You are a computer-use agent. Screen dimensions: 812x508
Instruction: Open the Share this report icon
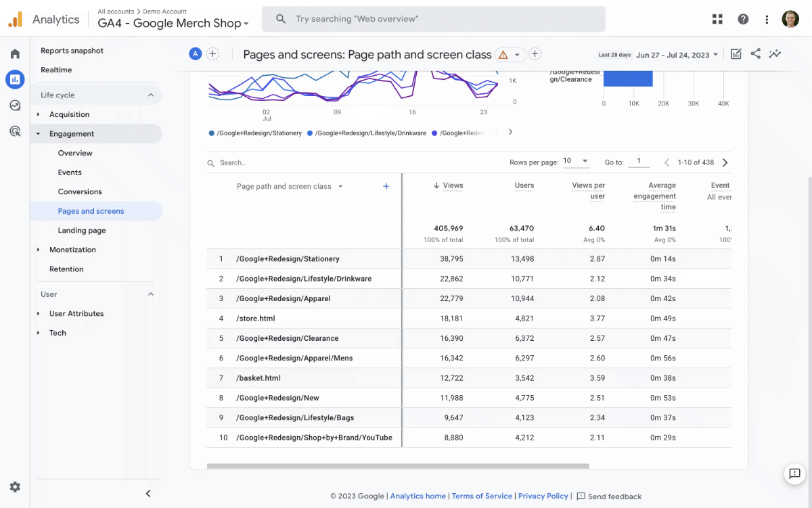point(755,53)
